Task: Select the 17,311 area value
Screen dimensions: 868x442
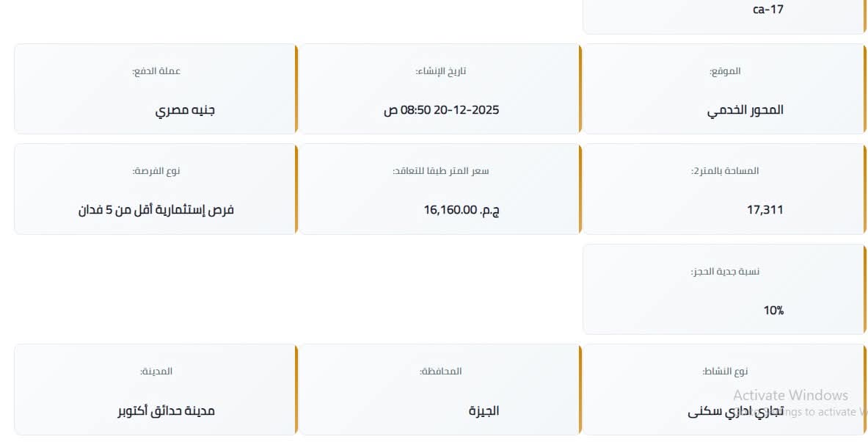Action: pos(765,210)
